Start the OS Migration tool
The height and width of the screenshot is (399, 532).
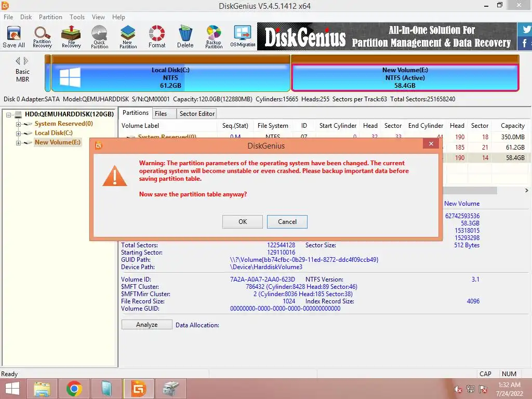[x=243, y=36]
